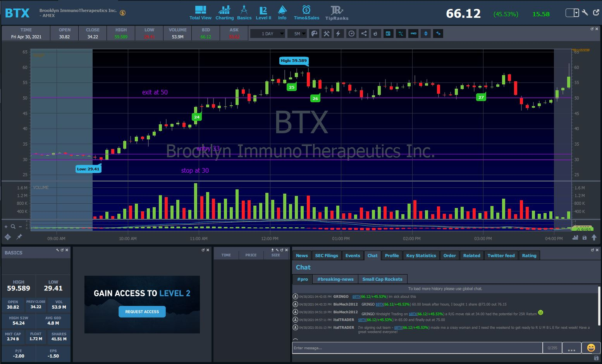This screenshot has width=602, height=364.
Task: Open the TipRanks view
Action: (x=337, y=13)
